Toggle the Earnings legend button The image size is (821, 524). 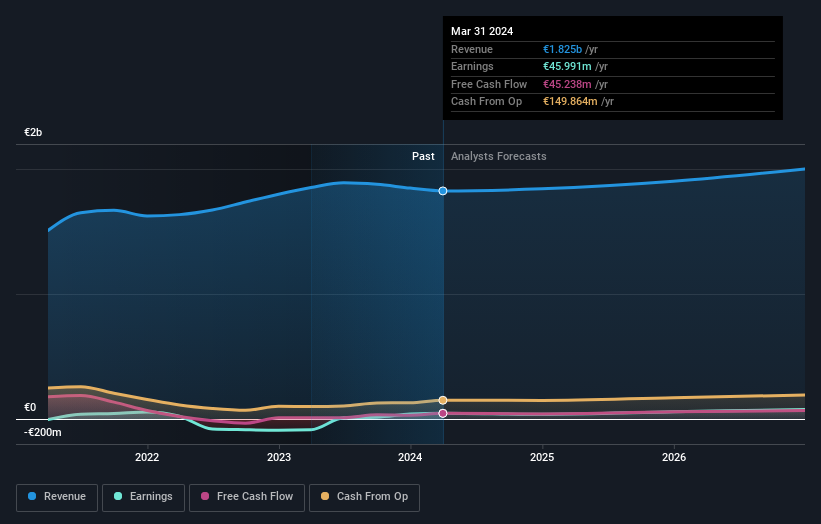(x=143, y=497)
